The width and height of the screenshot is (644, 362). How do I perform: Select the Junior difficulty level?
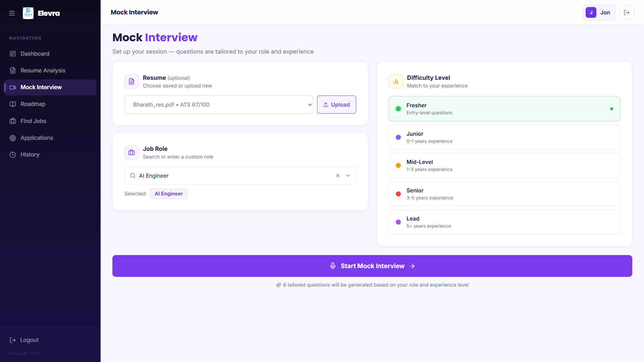tap(504, 137)
